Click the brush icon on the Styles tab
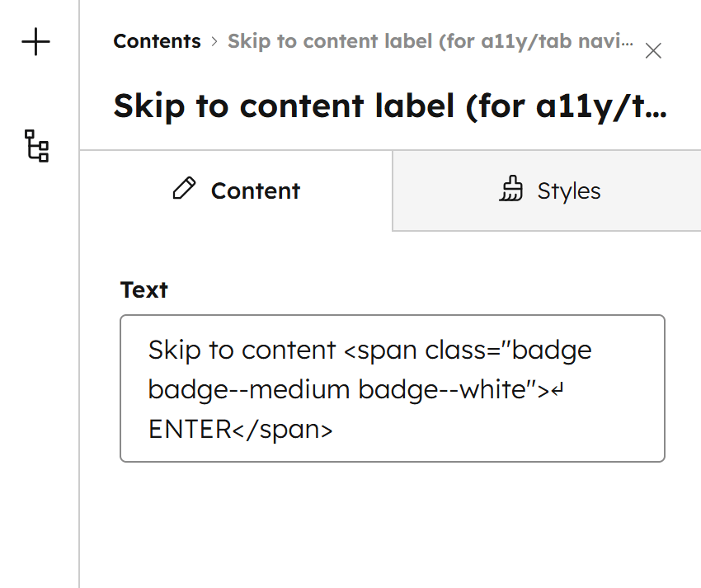701x588 pixels. click(512, 189)
